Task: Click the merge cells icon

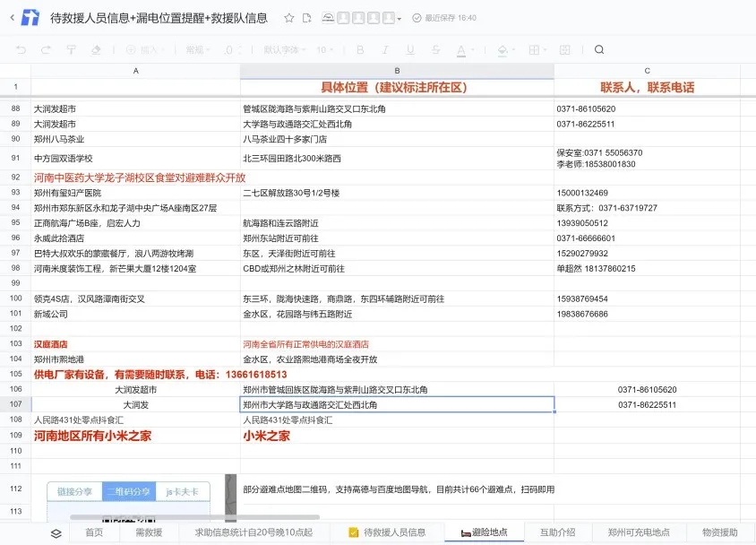Action: 564,49
